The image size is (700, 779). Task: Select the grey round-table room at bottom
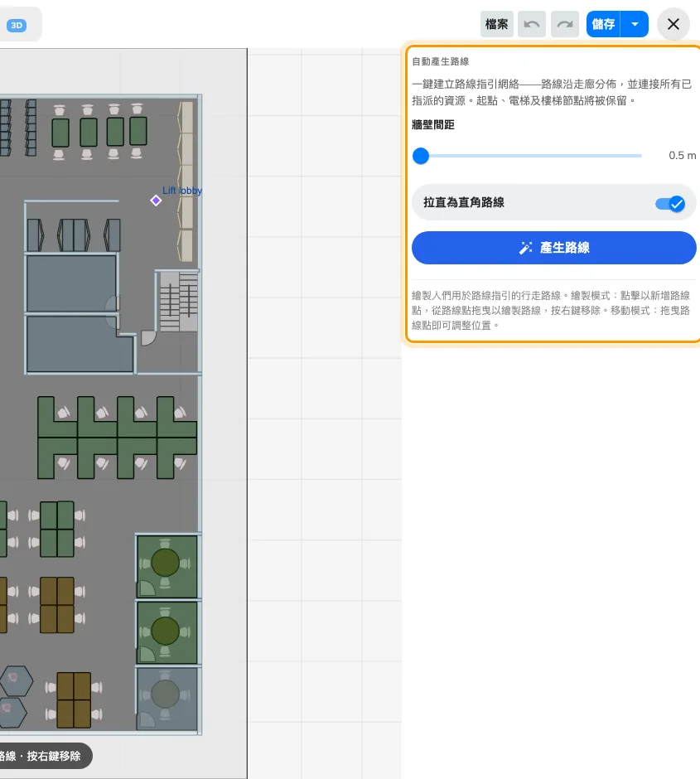point(167,699)
